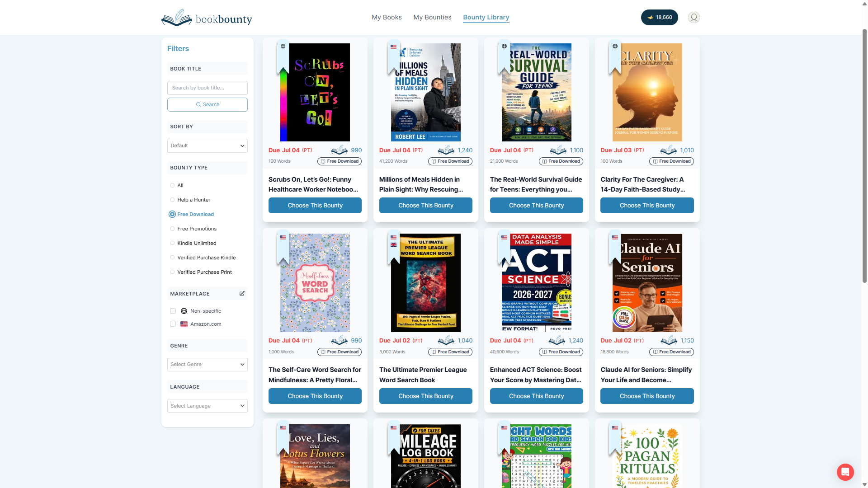The width and height of the screenshot is (868, 488).
Task: Open the Select Language dropdown
Action: point(208,406)
